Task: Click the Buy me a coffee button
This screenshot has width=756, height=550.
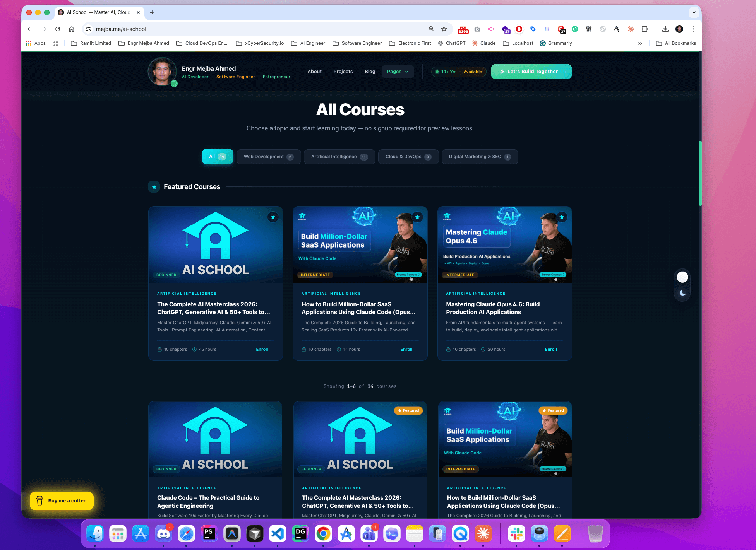Action: click(x=61, y=501)
